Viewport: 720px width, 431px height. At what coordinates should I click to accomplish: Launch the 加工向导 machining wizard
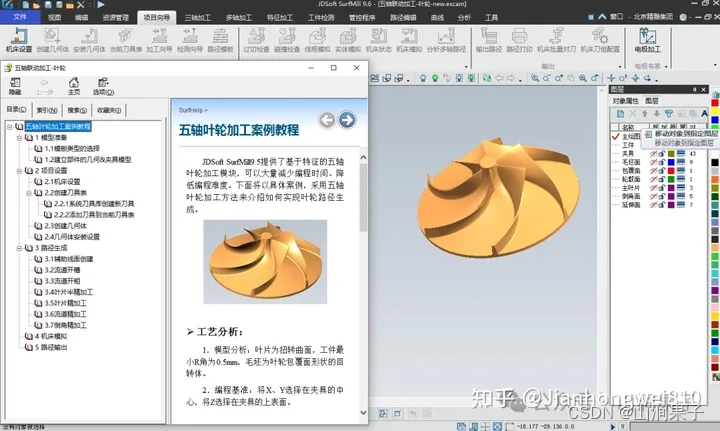coord(159,40)
